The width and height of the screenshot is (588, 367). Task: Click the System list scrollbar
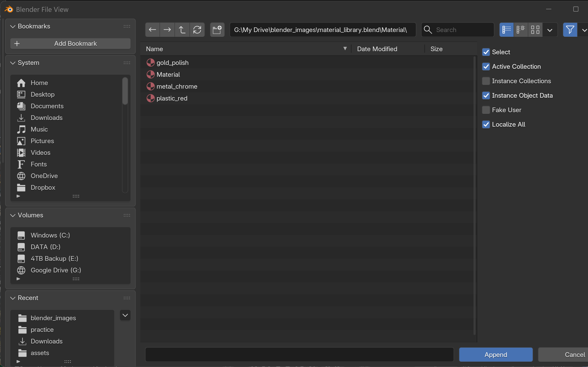125,91
